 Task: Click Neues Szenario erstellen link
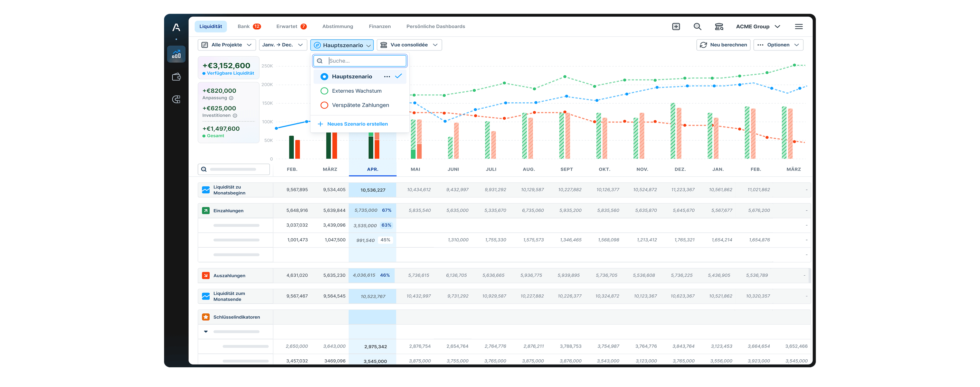pos(357,124)
